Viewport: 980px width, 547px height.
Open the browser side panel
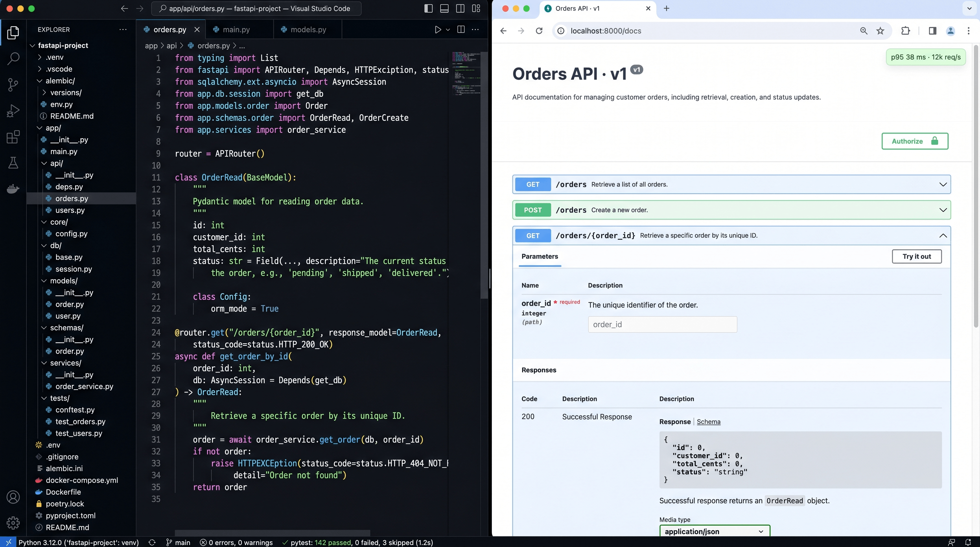pos(932,31)
